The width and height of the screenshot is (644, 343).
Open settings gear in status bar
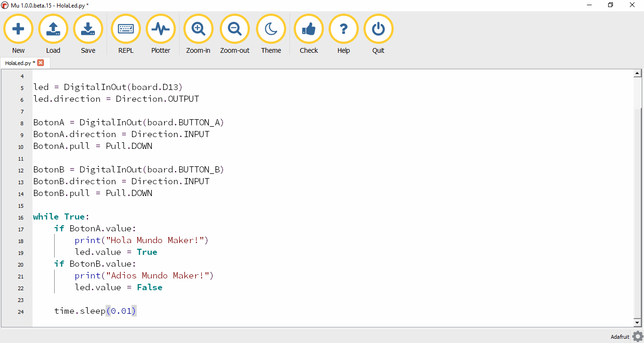coord(637,336)
